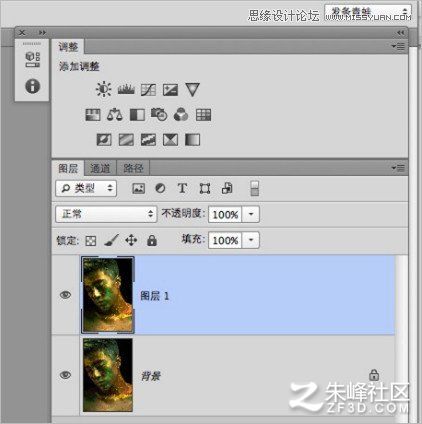The height and width of the screenshot is (424, 422).
Task: Select the 图层 1 layer thumbnail
Action: click(x=107, y=295)
